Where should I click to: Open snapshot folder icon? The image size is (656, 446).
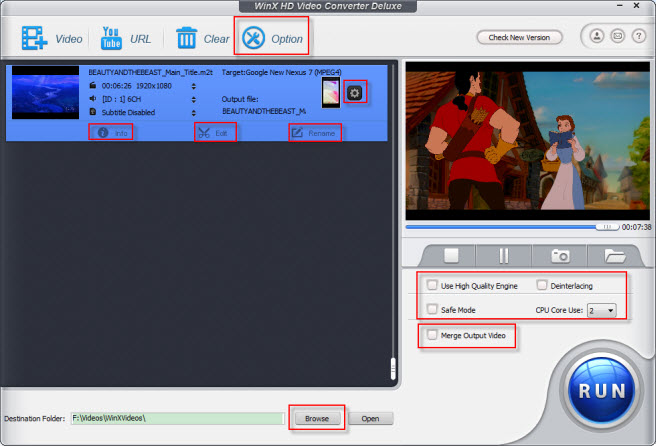(x=614, y=255)
